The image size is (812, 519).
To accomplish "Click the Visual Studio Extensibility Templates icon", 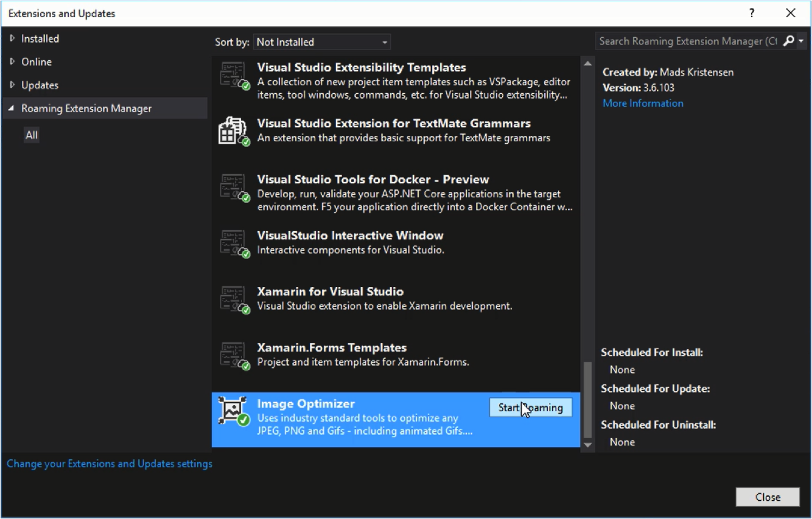I will point(234,76).
